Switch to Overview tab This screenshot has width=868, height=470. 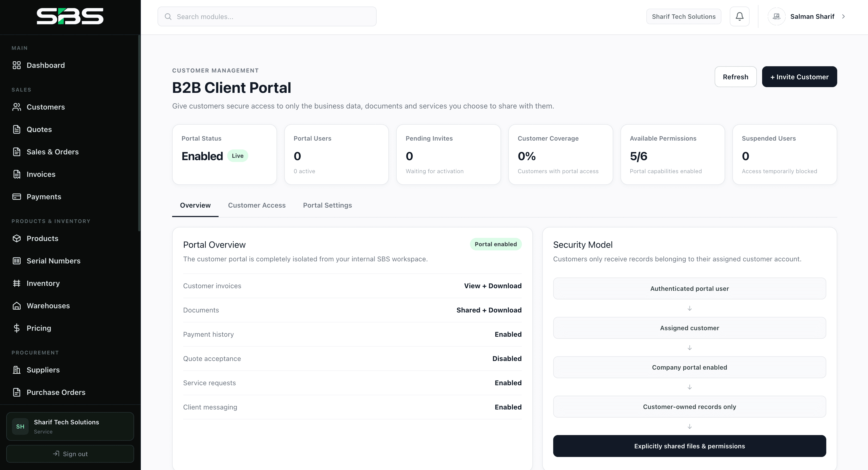tap(195, 206)
